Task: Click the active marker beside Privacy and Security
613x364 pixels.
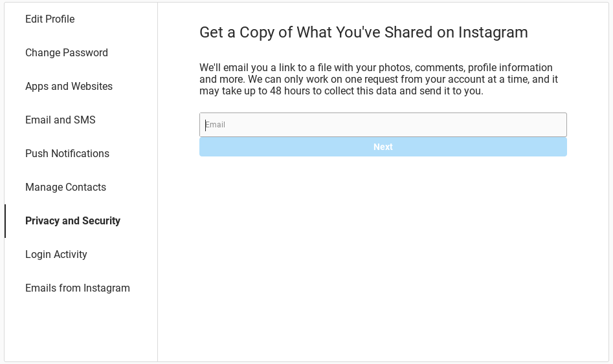Action: [5, 221]
